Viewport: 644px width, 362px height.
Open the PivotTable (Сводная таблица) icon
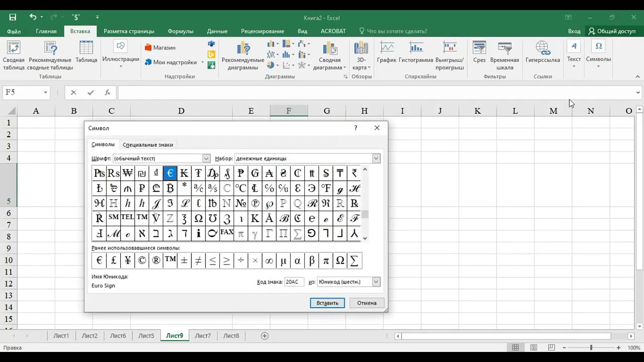coord(14,56)
